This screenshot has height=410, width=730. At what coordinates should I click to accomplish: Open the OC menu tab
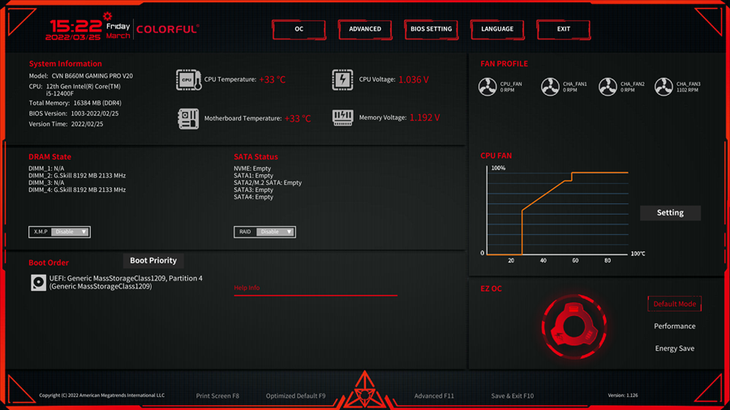pyautogui.click(x=299, y=29)
